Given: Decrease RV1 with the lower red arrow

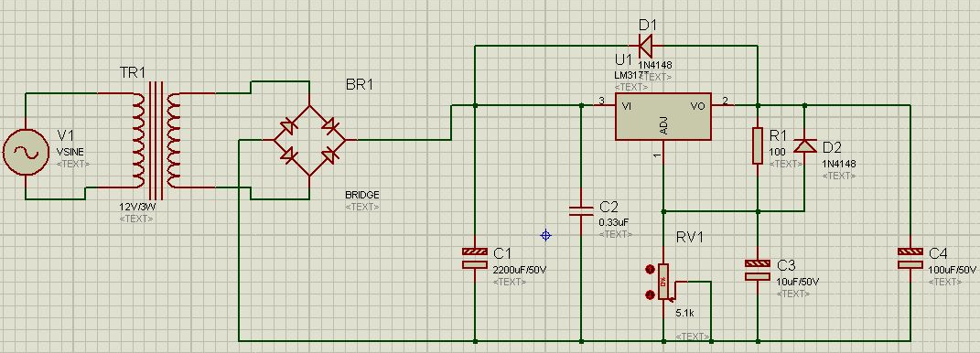Looking at the screenshot, I should pos(650,293).
